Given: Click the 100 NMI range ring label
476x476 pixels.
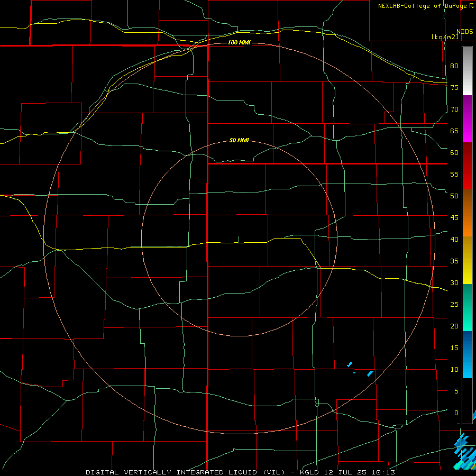Looking at the screenshot, I should pos(239,42).
